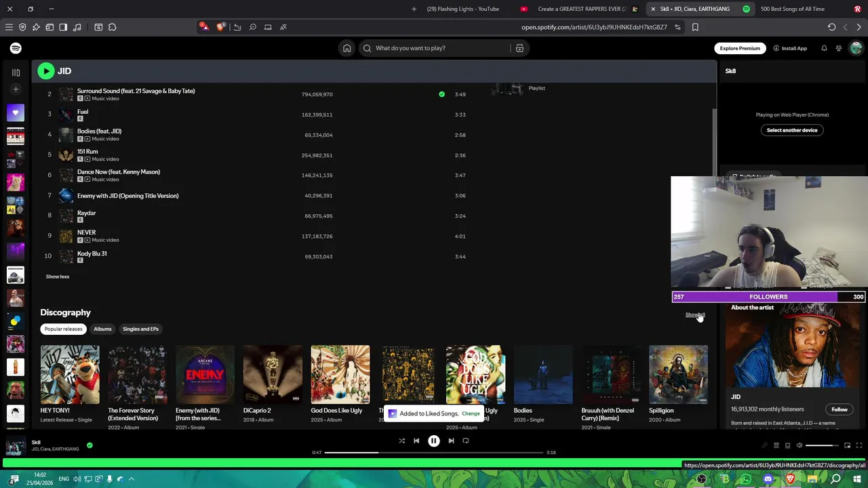
Task: Select the track Kody Blu 31
Action: point(92,253)
